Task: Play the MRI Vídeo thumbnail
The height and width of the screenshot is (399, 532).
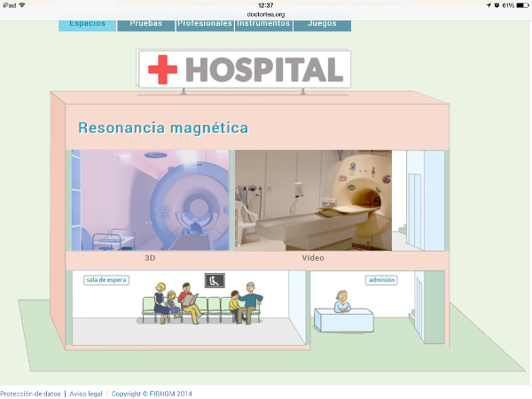Action: tap(313, 199)
